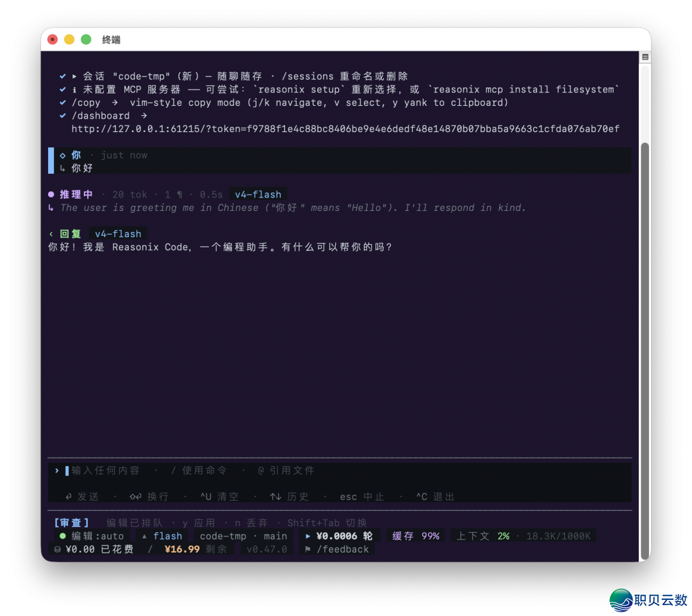Click the checkmark beside /copy
692x616 pixels.
click(x=63, y=103)
